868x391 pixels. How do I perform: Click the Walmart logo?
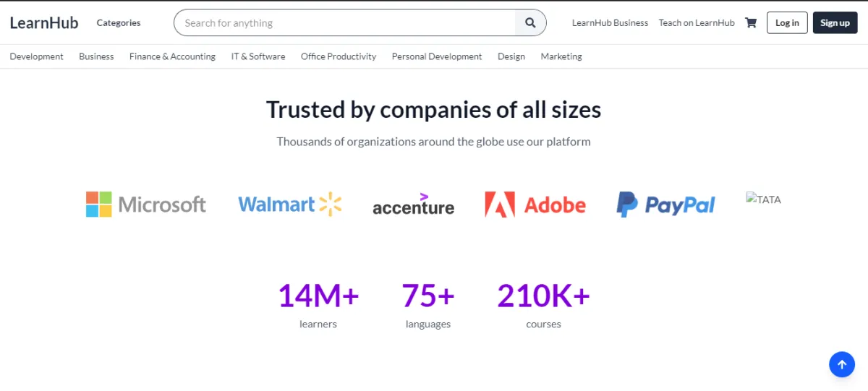click(289, 205)
